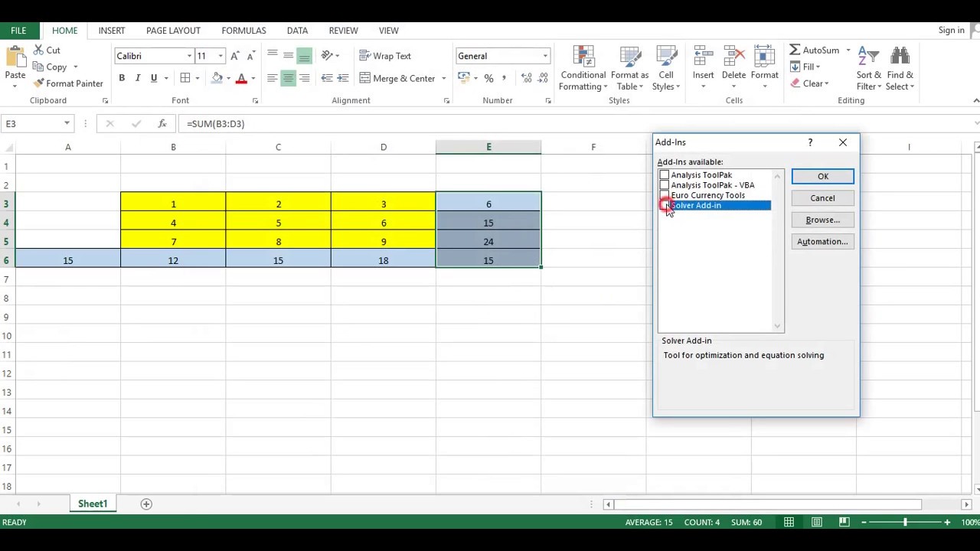Open the Font name dropdown
The width and height of the screenshot is (980, 551).
pos(189,56)
